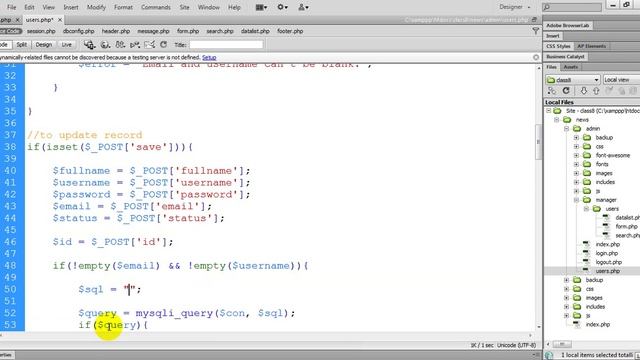Click the Multiscreen preview toolbar icon
The width and height of the screenshot is (640, 360).
tap(89, 44)
